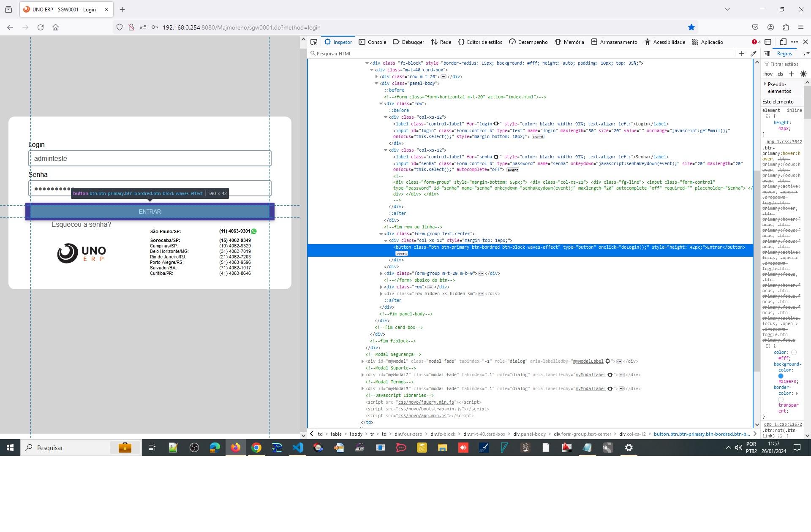Go to Firefox home page icon
The height and width of the screenshot is (532, 811).
pos(55,27)
